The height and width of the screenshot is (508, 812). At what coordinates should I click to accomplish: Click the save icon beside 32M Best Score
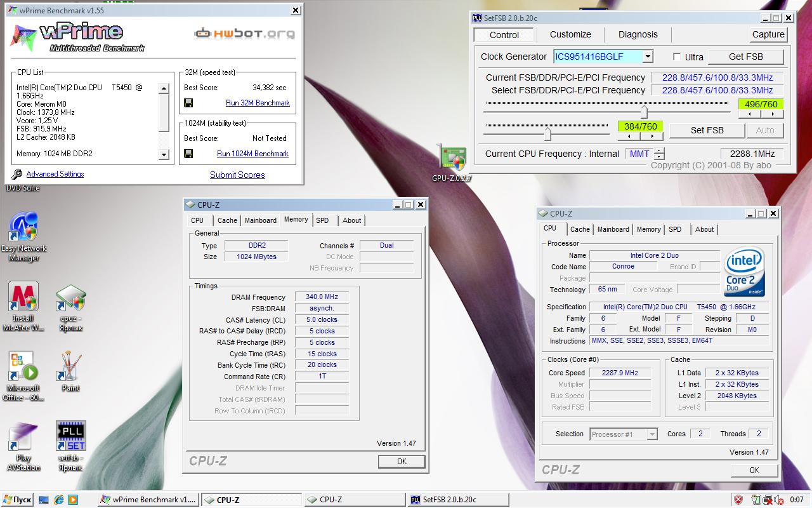coord(188,103)
